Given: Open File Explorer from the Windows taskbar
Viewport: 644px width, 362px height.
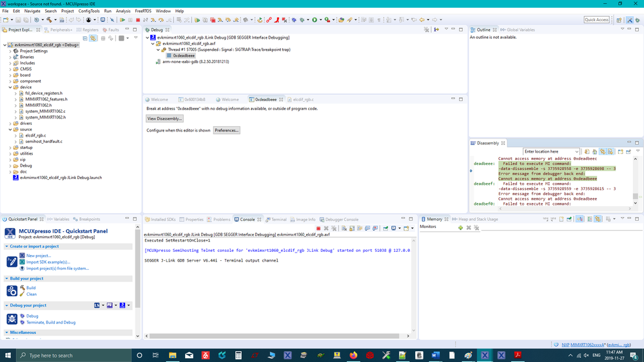Looking at the screenshot, I should pyautogui.click(x=173, y=356).
